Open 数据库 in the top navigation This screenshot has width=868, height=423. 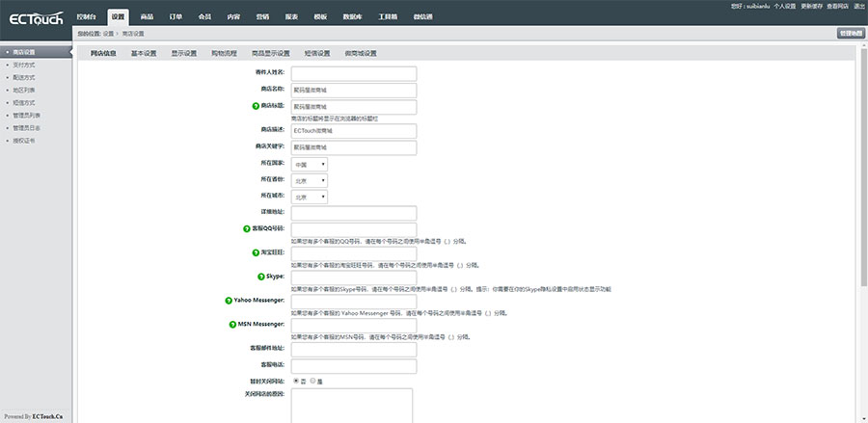pyautogui.click(x=353, y=16)
